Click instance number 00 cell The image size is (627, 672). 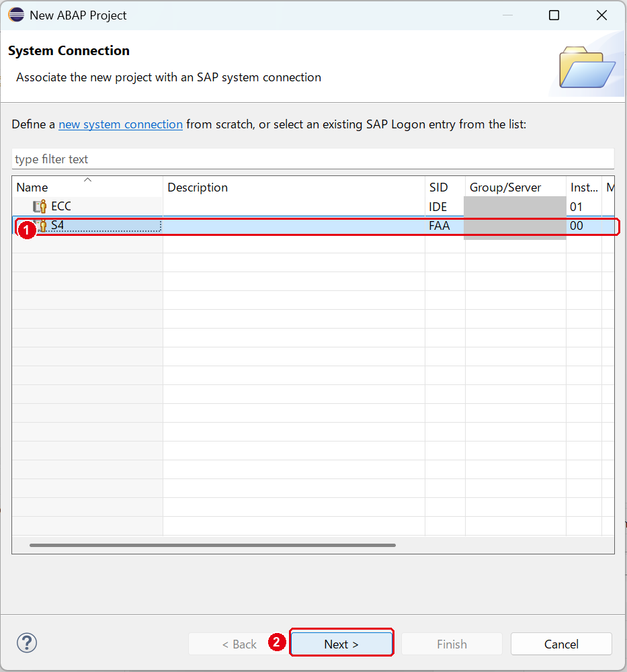pos(577,226)
